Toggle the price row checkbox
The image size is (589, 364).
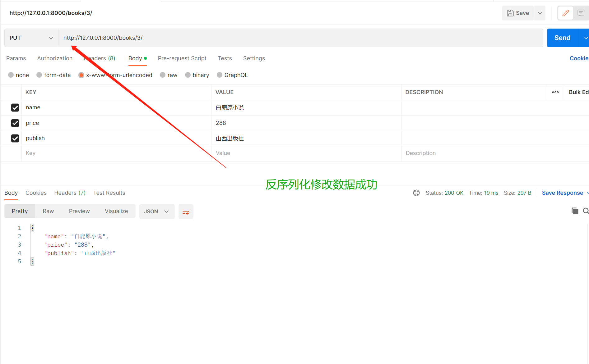click(x=15, y=123)
